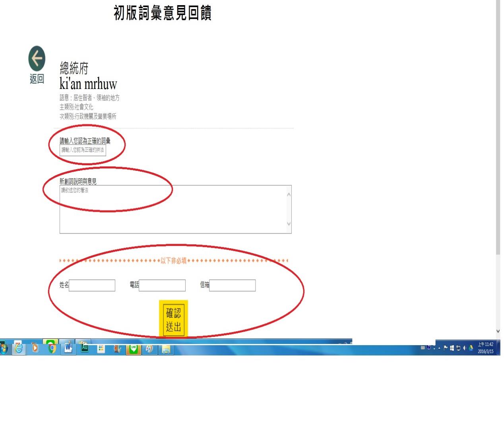504x427 pixels.
Task: Open the Google Drive tray icon
Action: [471, 348]
